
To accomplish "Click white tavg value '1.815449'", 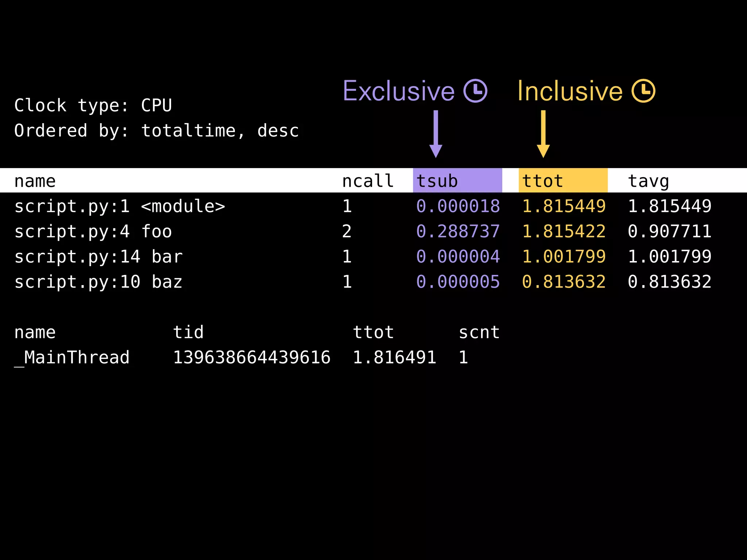I will pos(670,207).
